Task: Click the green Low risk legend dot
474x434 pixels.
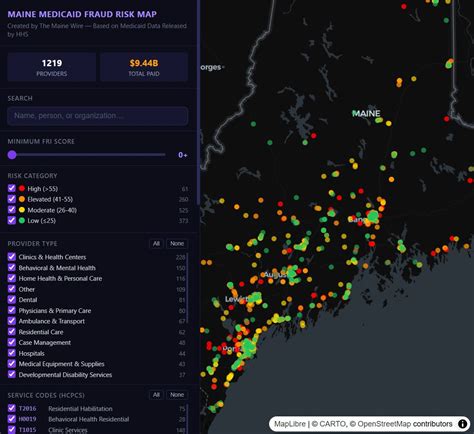Action: point(22,220)
